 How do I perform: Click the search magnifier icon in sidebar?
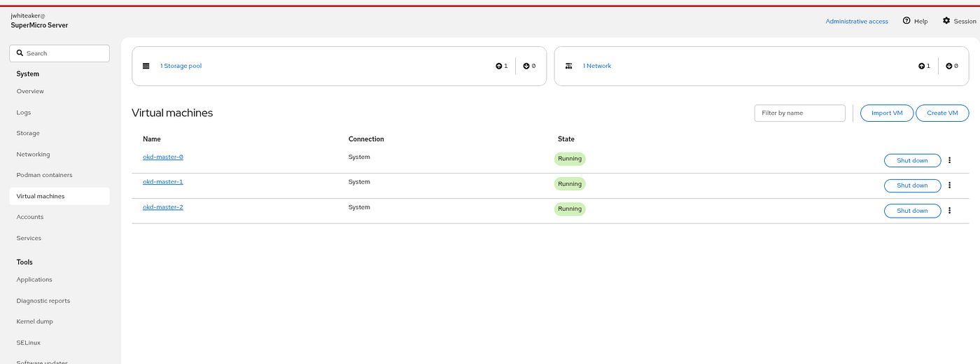click(x=20, y=53)
